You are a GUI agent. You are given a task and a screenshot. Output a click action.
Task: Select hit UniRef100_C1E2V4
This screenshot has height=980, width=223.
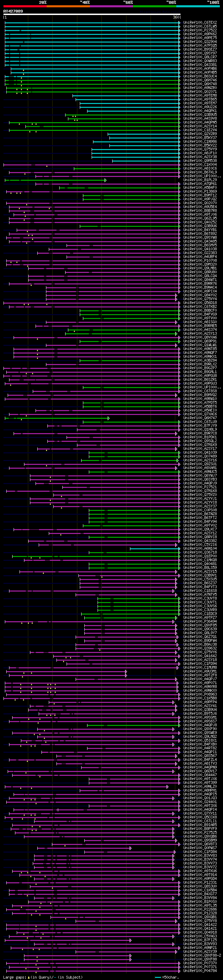point(200,130)
